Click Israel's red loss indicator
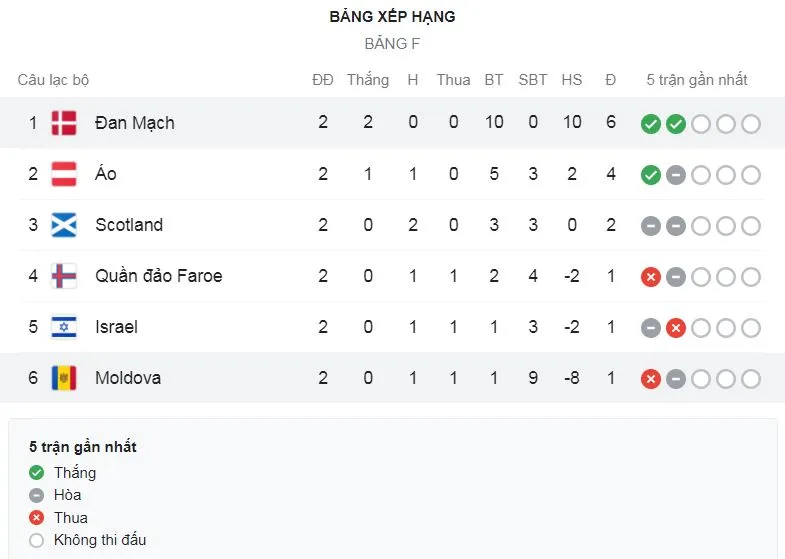Image resolution: width=785 pixels, height=559 pixels. click(x=675, y=328)
